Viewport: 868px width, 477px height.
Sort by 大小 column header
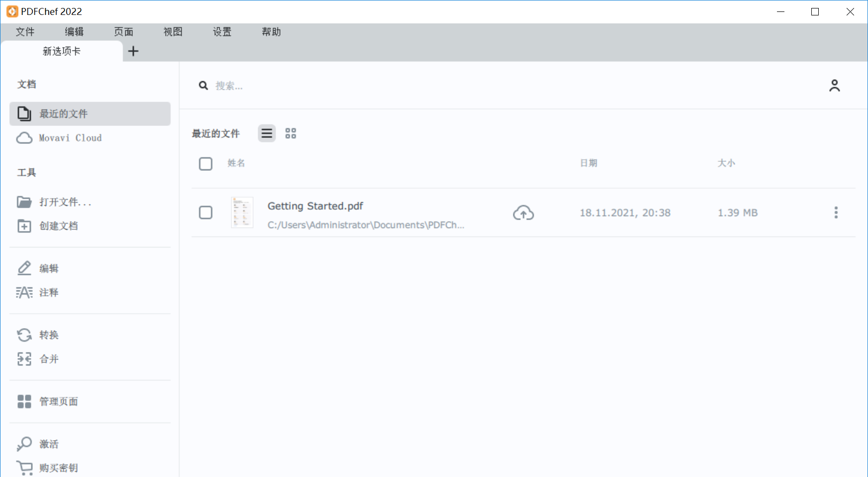(x=726, y=163)
